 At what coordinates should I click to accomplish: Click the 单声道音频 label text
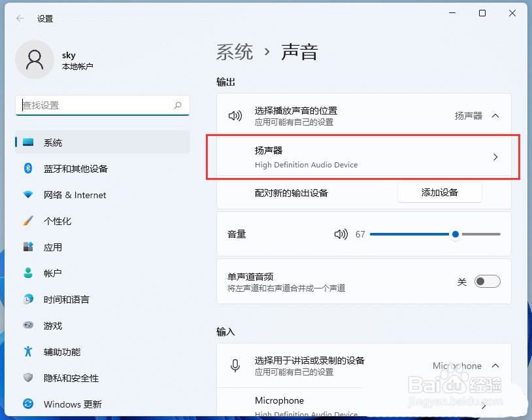click(x=250, y=276)
